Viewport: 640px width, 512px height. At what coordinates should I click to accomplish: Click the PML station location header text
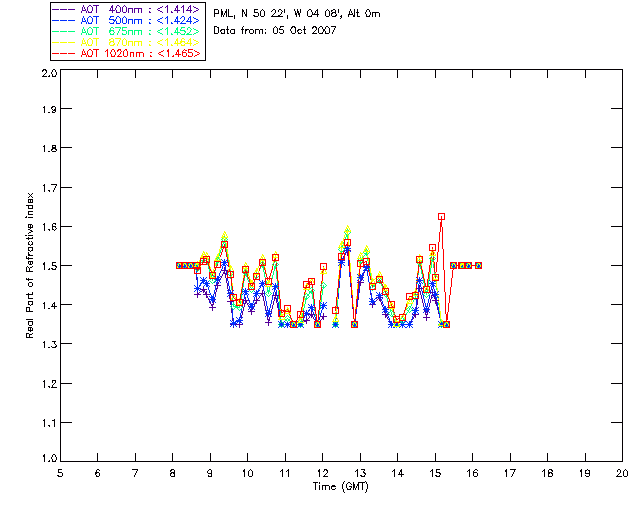pyautogui.click(x=297, y=14)
